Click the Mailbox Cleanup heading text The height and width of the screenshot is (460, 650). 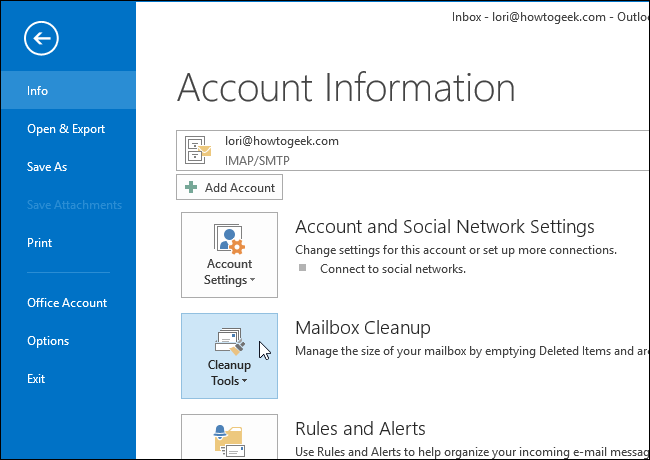click(362, 328)
